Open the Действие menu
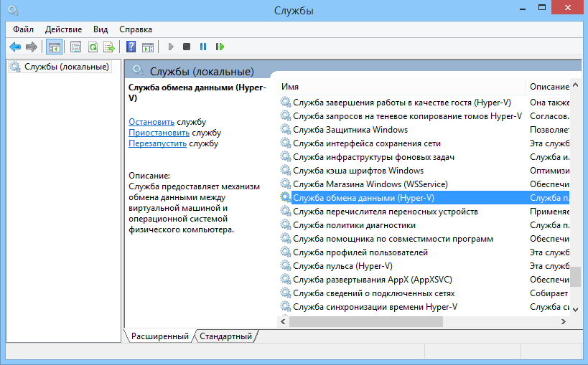This screenshot has width=588, height=365. 63,29
